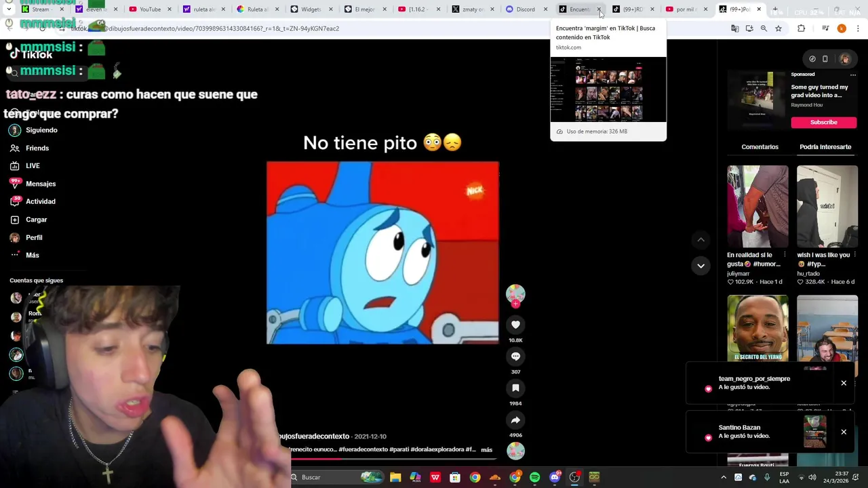Switch to the Comentarios tab
The width and height of the screenshot is (868, 488).
pyautogui.click(x=759, y=146)
